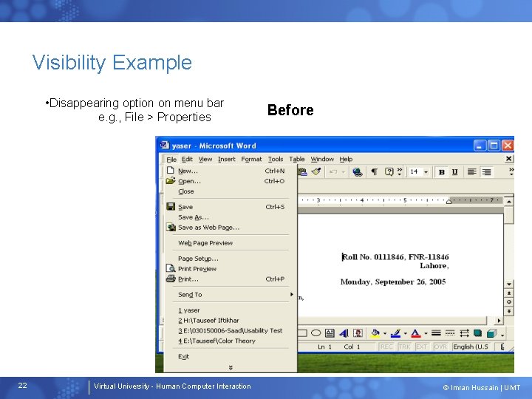
Task: Click the Select Browse Object button
Action: [x=509, y=301]
